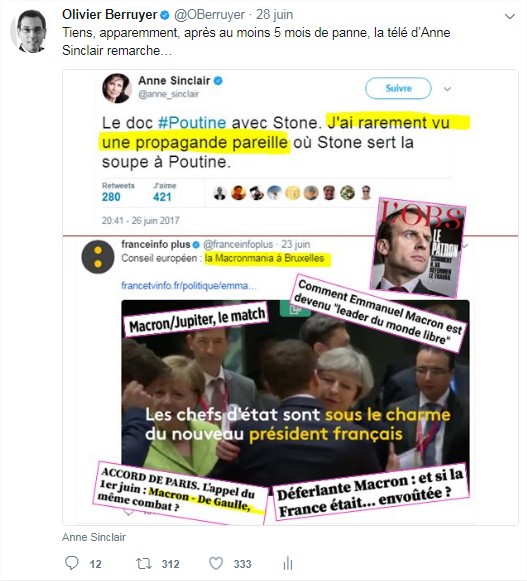Open the #Poutine hashtag link
Image resolution: width=527 pixels, height=581 pixels.
(x=192, y=123)
